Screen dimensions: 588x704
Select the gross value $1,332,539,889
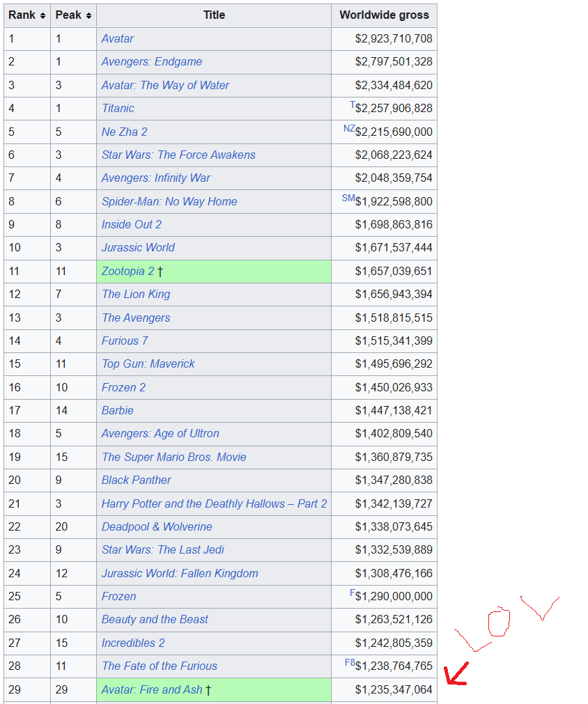[394, 549]
